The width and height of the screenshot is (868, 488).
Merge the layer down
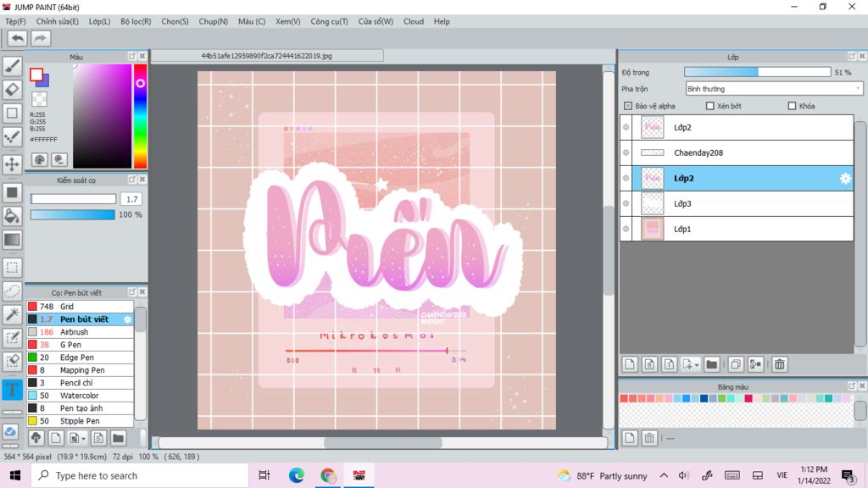click(x=755, y=364)
